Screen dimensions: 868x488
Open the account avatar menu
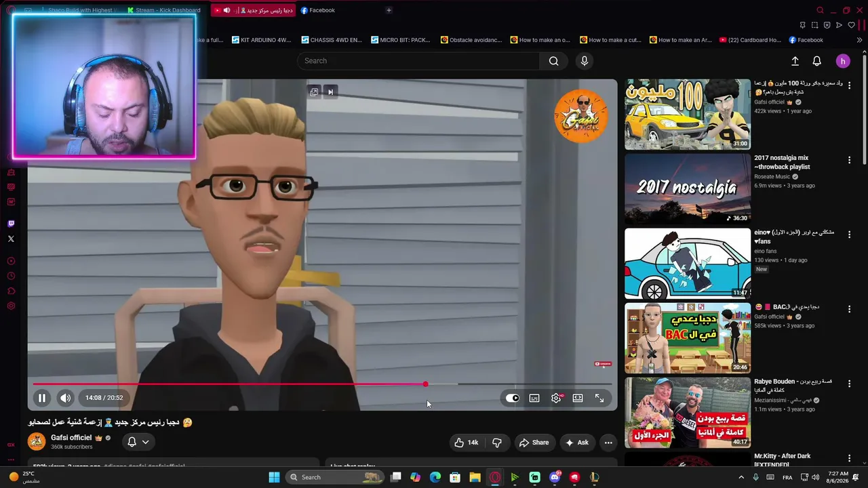pyautogui.click(x=843, y=61)
